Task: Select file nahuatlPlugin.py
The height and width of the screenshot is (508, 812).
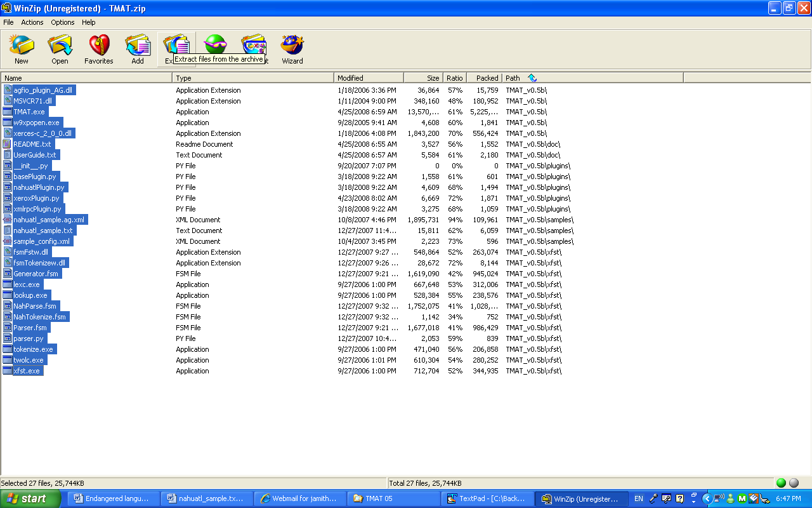Action: (39, 187)
